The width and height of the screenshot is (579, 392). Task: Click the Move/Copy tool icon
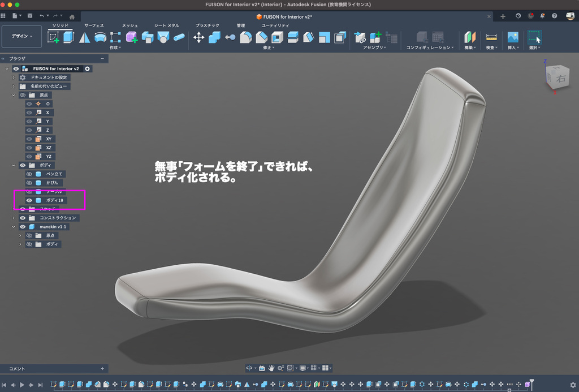tap(199, 37)
